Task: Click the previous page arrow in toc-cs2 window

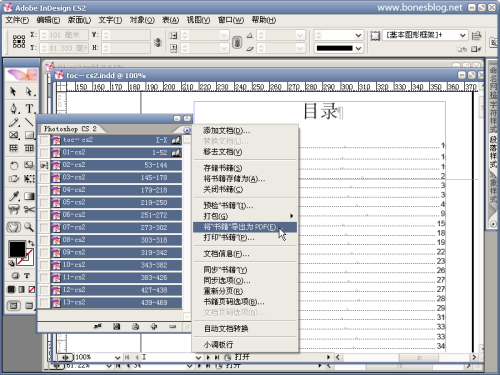Action: click(137, 357)
